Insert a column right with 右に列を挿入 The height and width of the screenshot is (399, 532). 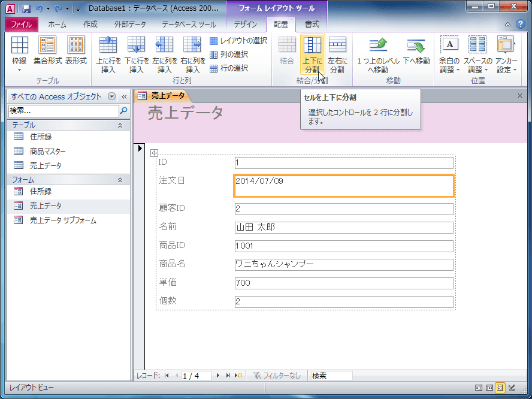pos(193,55)
